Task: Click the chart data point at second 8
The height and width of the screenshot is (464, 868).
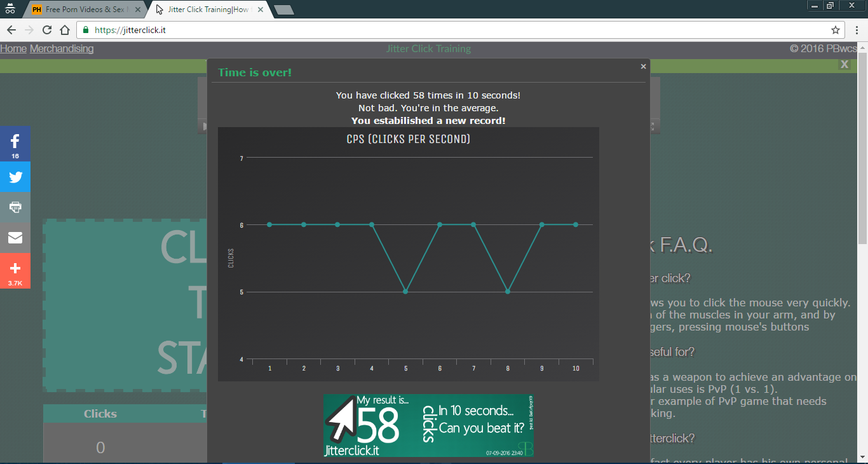Action: (507, 291)
